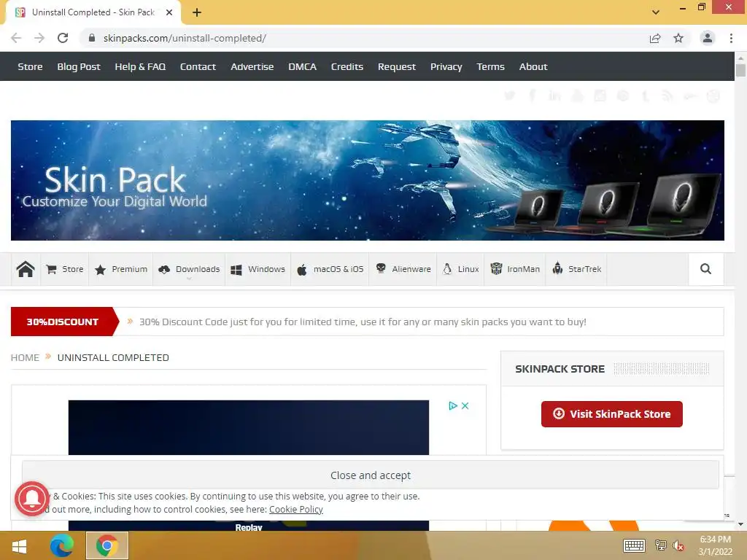The width and height of the screenshot is (747, 560).
Task: Open the touch keyboard tray icon
Action: (634, 545)
